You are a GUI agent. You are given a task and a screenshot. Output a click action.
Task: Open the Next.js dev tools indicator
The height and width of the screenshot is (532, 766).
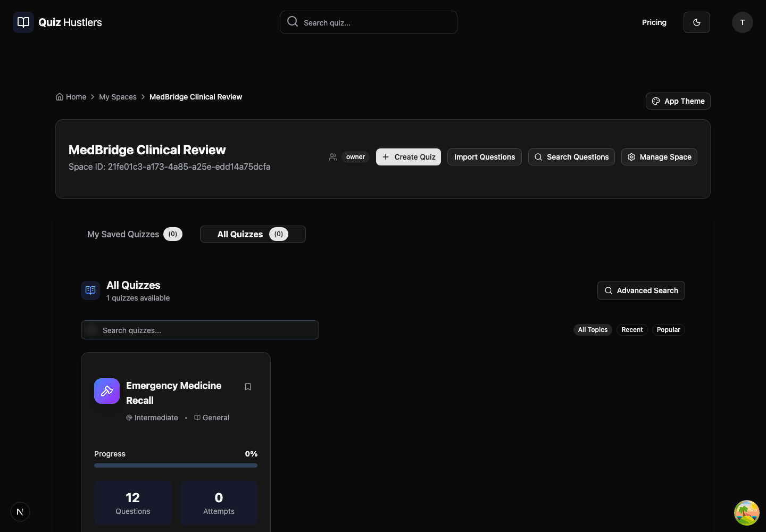20,512
